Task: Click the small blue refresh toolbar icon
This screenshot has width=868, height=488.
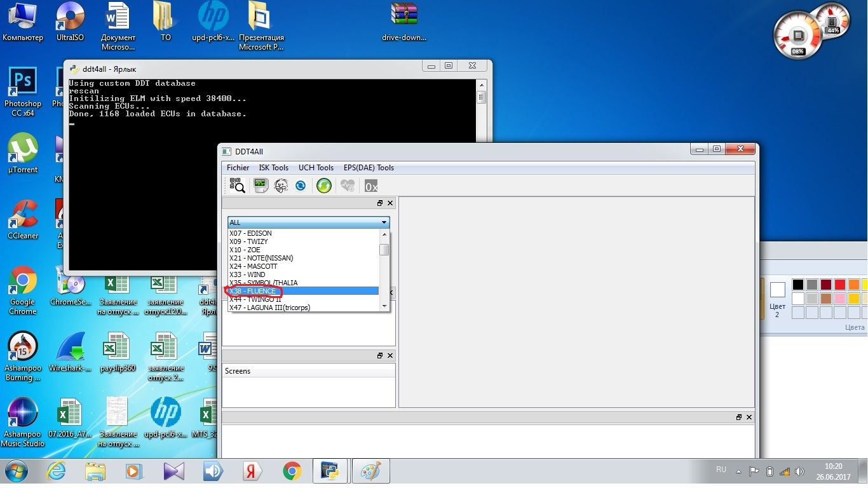Action: point(301,186)
